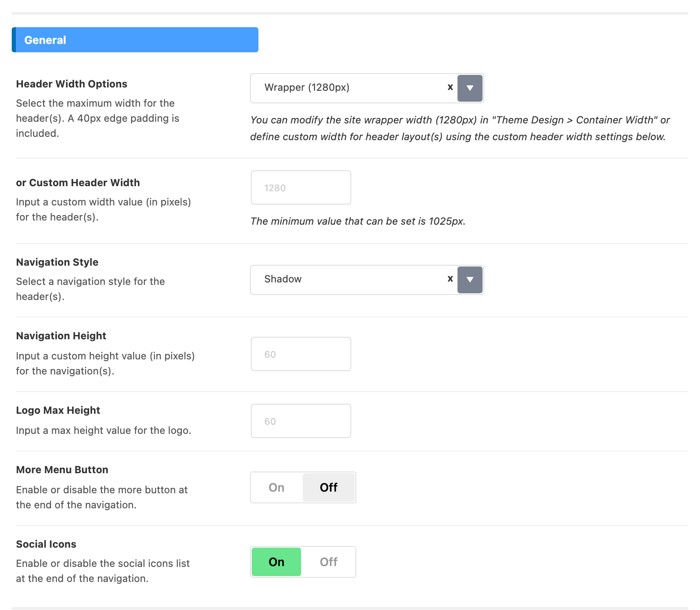Click the Navigation Height input field

pyautogui.click(x=301, y=354)
